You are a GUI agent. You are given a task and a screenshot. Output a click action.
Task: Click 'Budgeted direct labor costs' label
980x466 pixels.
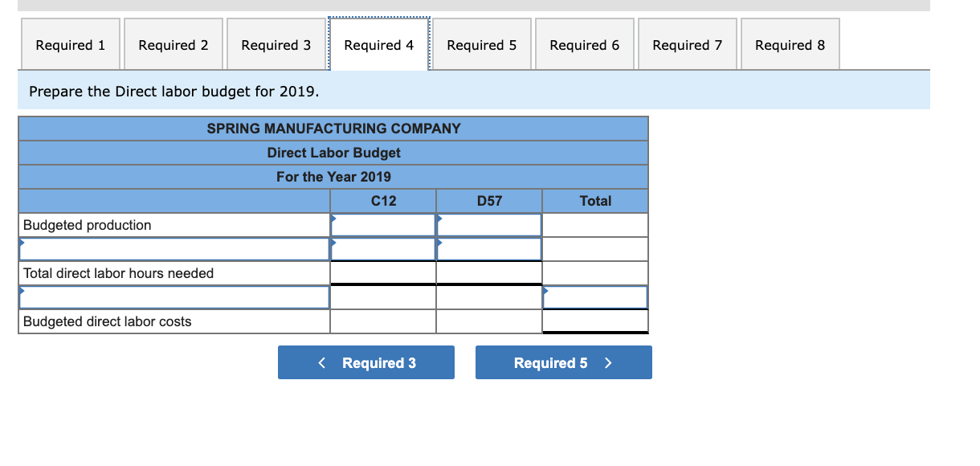pos(108,321)
